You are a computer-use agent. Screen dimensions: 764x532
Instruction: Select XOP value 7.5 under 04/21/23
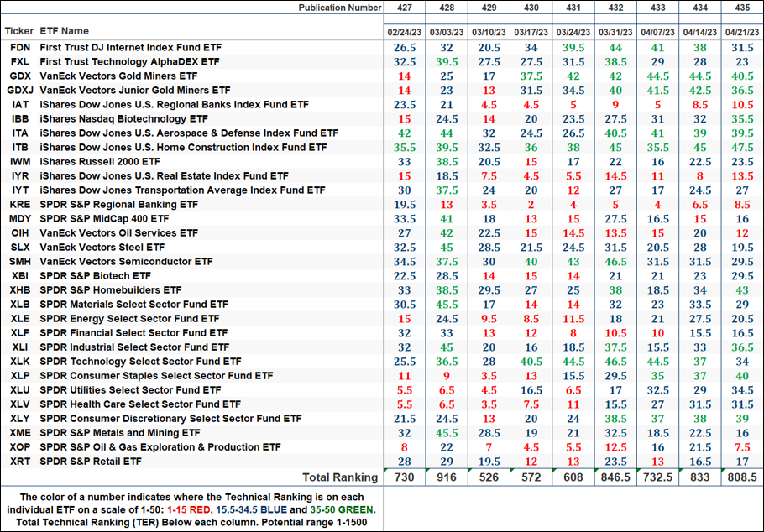pos(742,447)
